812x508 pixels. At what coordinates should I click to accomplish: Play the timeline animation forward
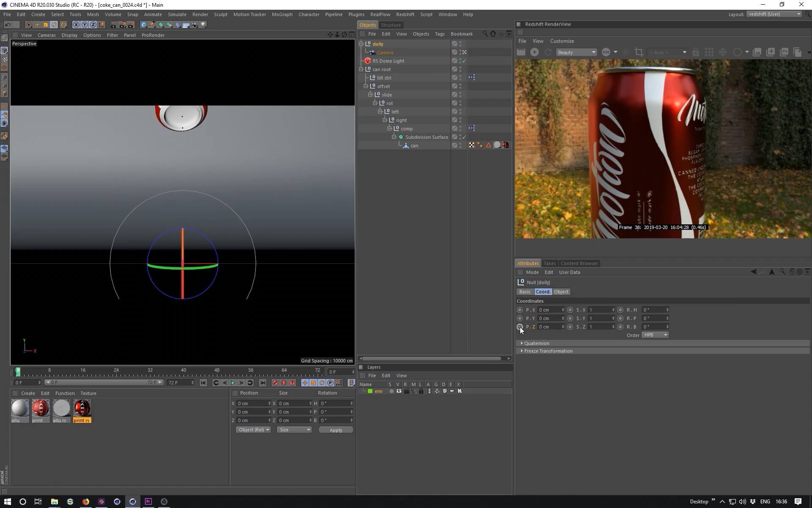pyautogui.click(x=233, y=383)
